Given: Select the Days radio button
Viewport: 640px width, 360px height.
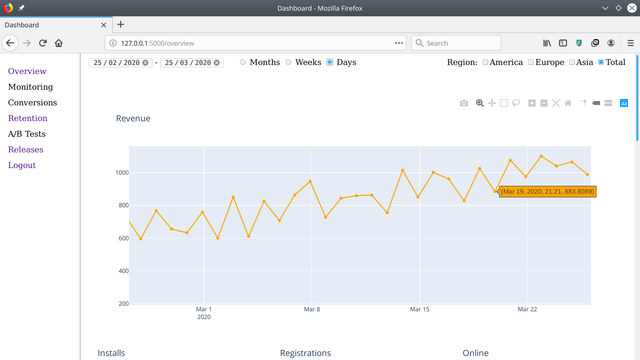Looking at the screenshot, I should (330, 62).
